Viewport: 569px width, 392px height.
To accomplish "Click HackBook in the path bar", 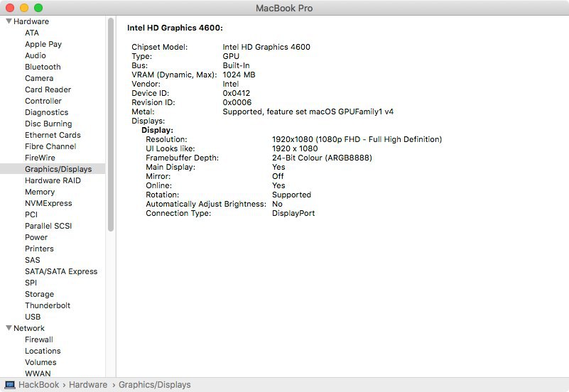I will tap(38, 385).
